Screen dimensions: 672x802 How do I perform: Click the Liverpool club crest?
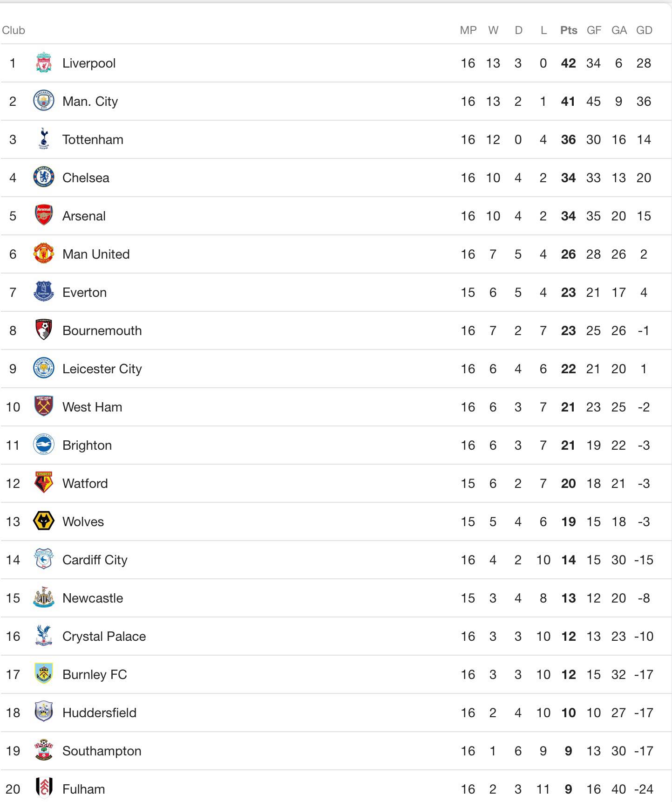(x=44, y=63)
